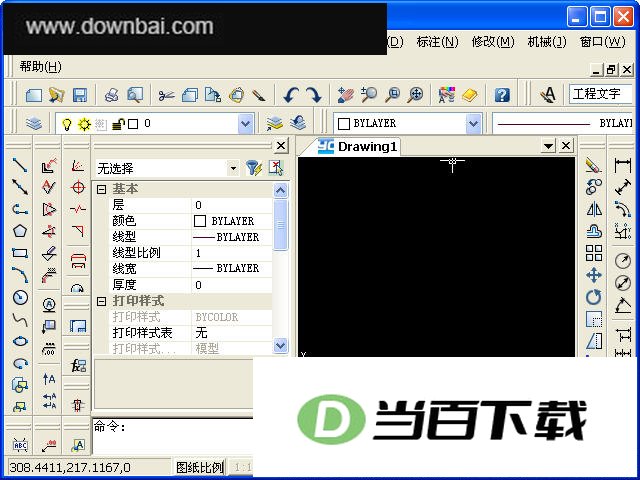This screenshot has height=480, width=640.
Task: Open the 无选择 selection dropdown
Action: click(x=233, y=168)
